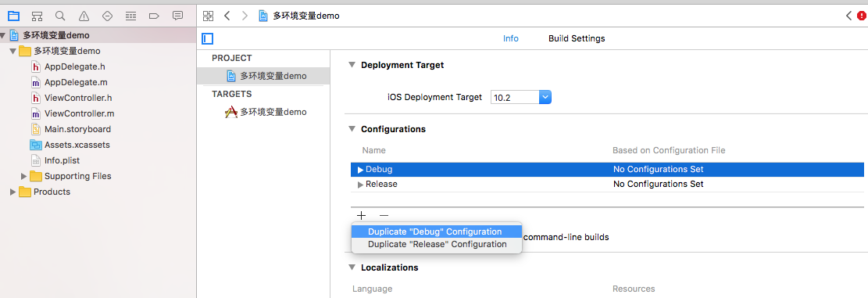
Task: Choose Duplicate "Debug" Configuration
Action: [436, 232]
